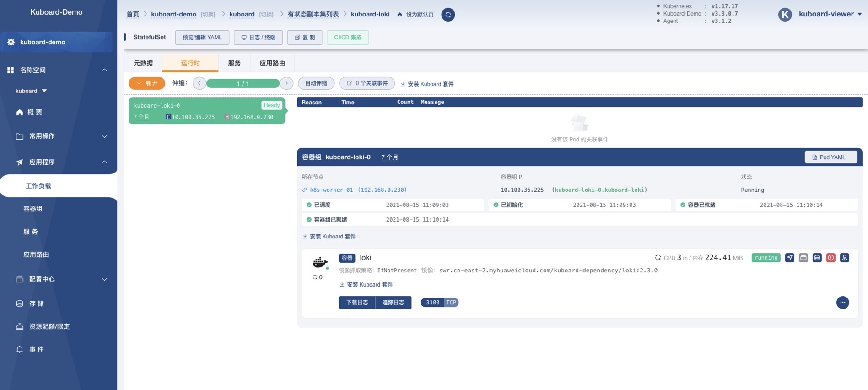868x390 pixels.
Task: Click the location pin icon in loki container
Action: pos(844,258)
